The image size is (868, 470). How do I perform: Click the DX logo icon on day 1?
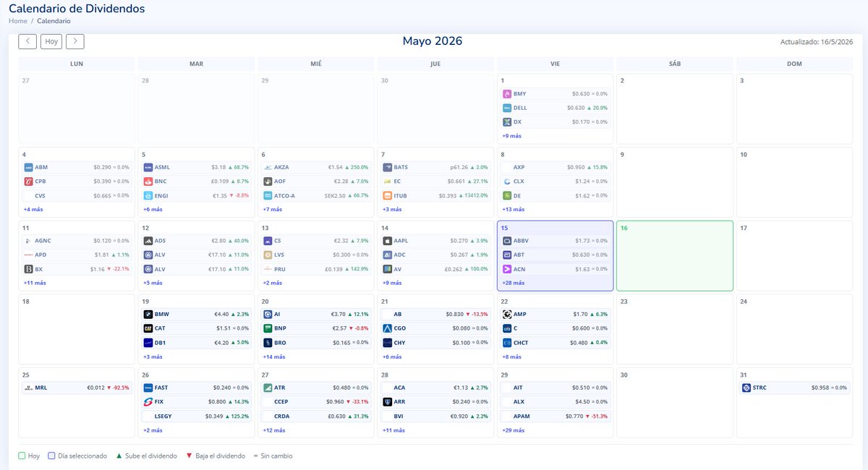pos(507,122)
